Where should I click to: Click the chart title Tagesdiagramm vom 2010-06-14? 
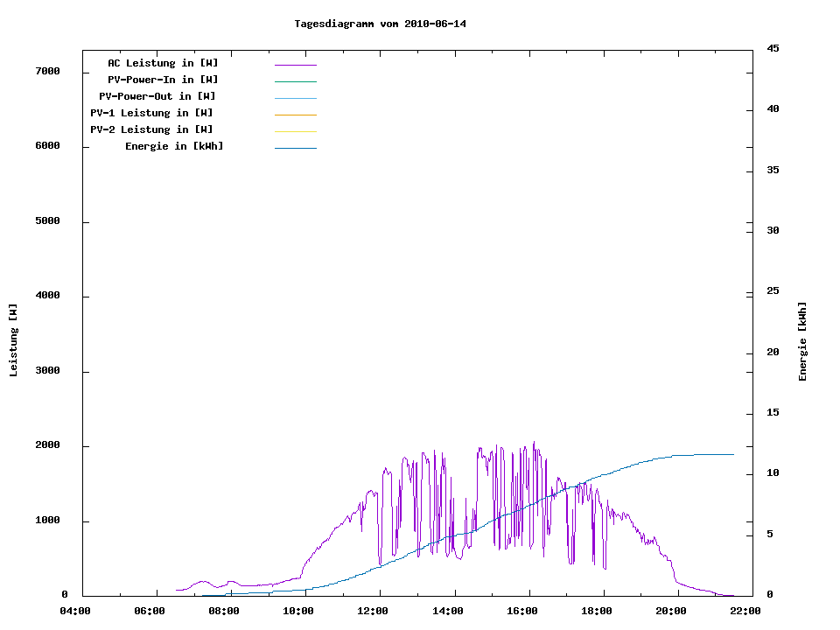(x=381, y=24)
